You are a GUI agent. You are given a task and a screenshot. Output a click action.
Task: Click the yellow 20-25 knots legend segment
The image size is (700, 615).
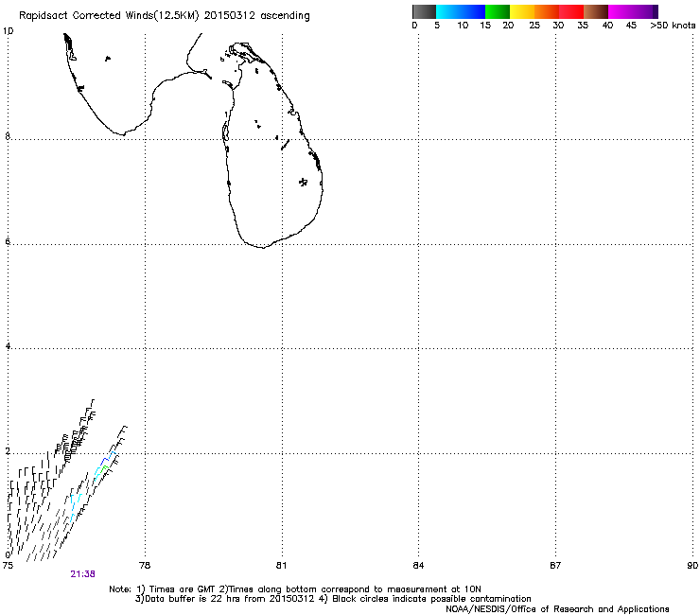click(x=522, y=11)
